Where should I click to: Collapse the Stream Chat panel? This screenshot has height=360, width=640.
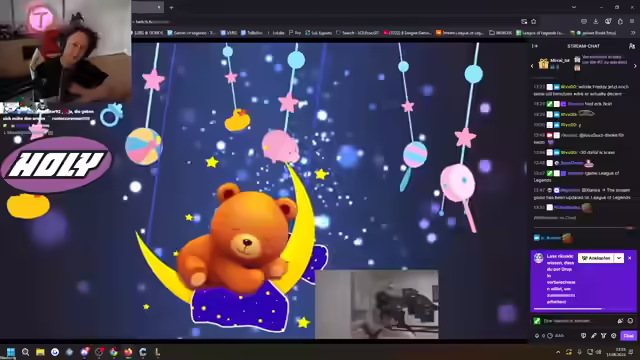pyautogui.click(x=535, y=46)
